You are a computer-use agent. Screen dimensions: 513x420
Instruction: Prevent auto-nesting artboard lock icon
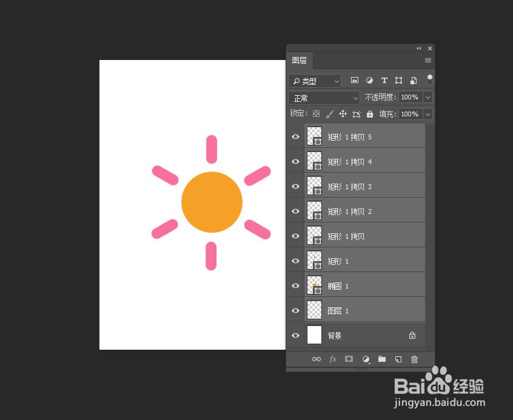pyautogui.click(x=356, y=114)
